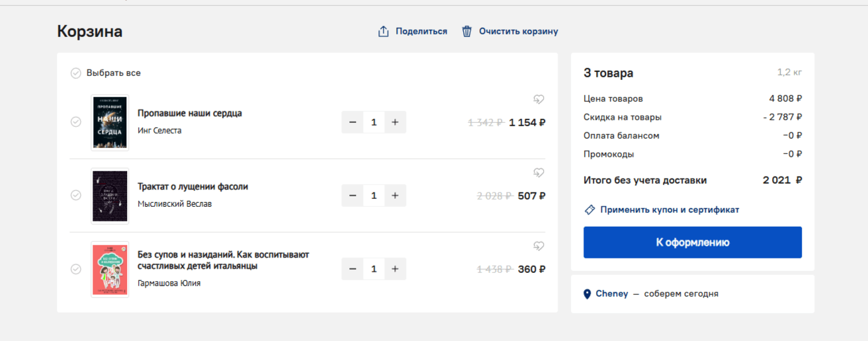868x341 pixels.
Task: Click the coupon tag icon
Action: point(589,209)
